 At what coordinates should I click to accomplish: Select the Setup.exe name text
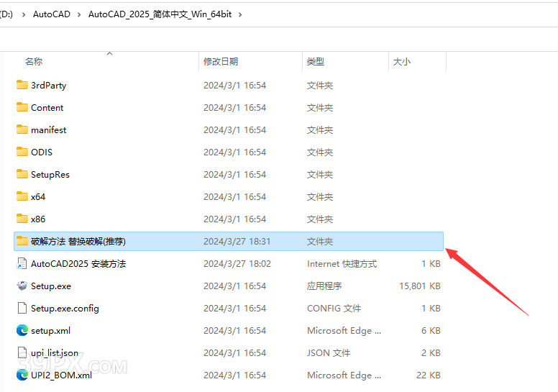coord(51,286)
